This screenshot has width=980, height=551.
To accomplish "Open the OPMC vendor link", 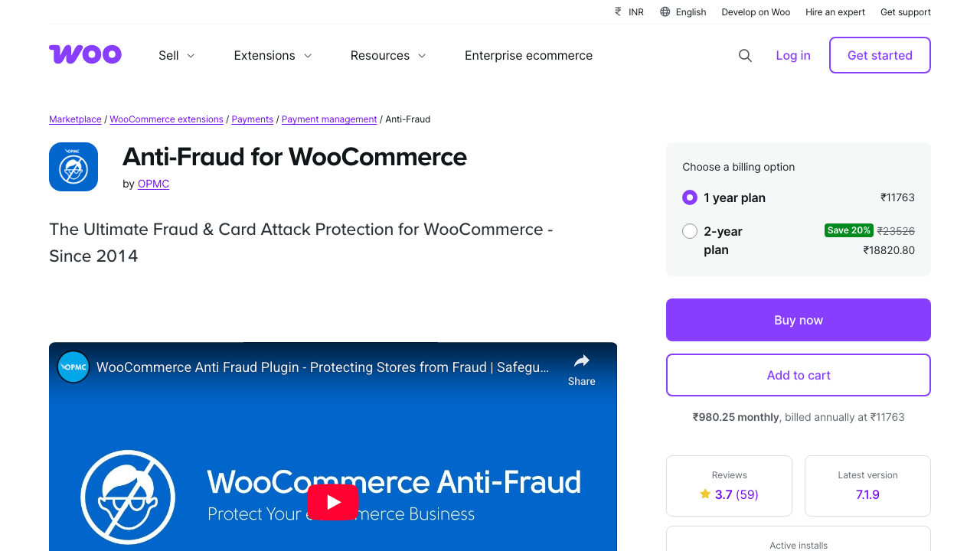I will (x=153, y=184).
